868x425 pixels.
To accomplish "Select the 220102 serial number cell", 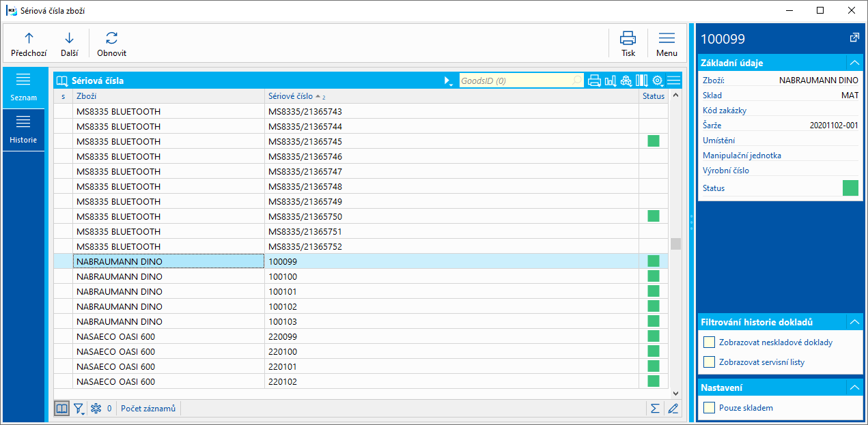I will click(x=451, y=381).
